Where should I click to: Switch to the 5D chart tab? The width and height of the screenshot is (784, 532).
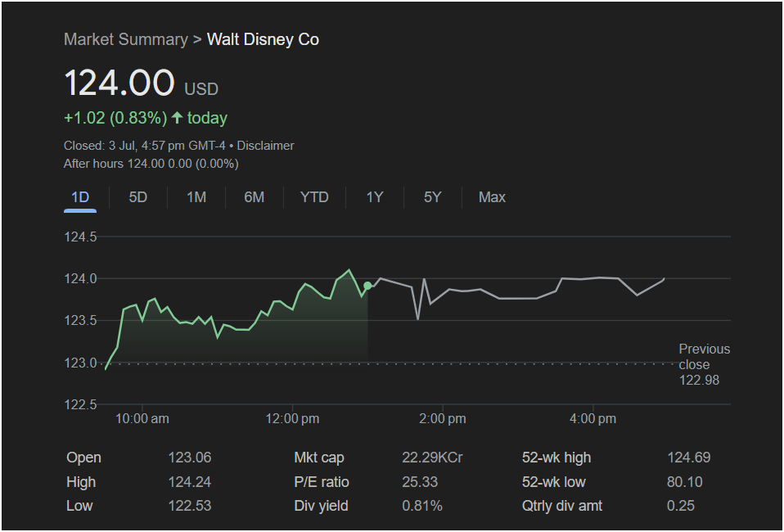click(138, 197)
